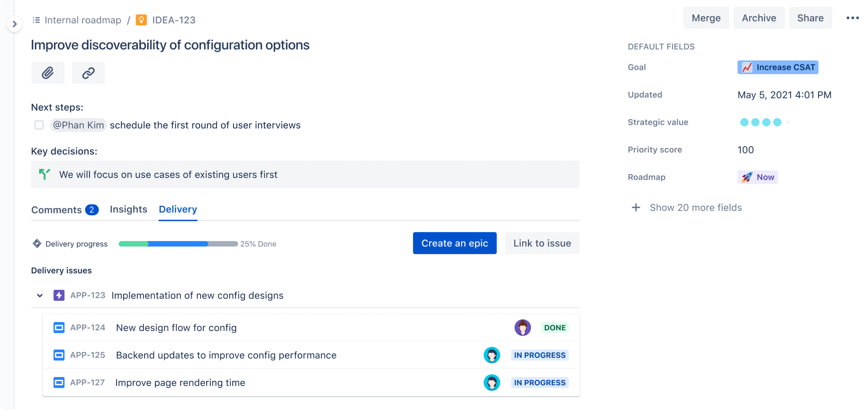Click the Create an epic button
Screen dimensions: 868x410
tap(454, 243)
